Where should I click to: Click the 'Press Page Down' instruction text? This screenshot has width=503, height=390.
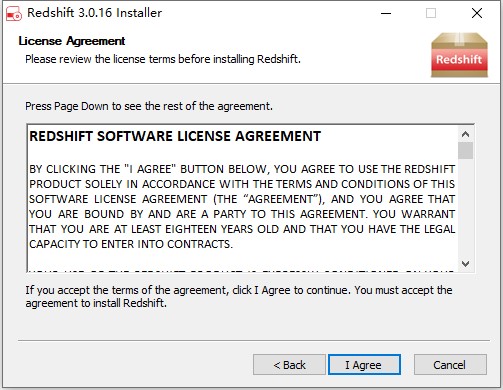click(x=149, y=106)
